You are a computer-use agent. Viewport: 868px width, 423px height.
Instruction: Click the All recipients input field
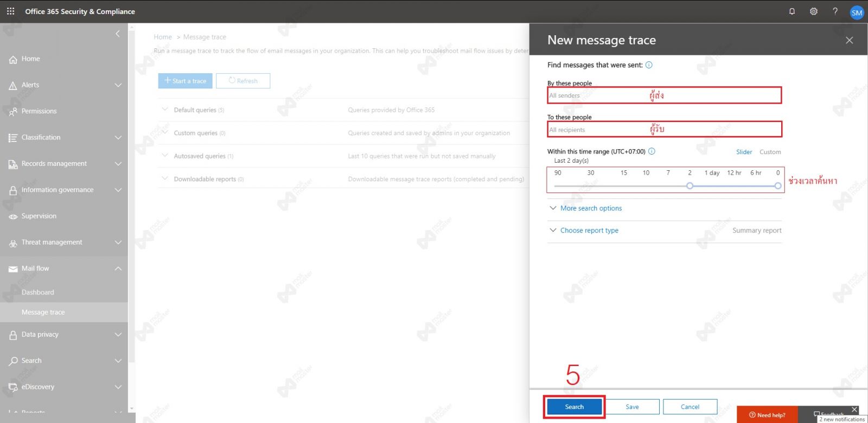point(665,129)
